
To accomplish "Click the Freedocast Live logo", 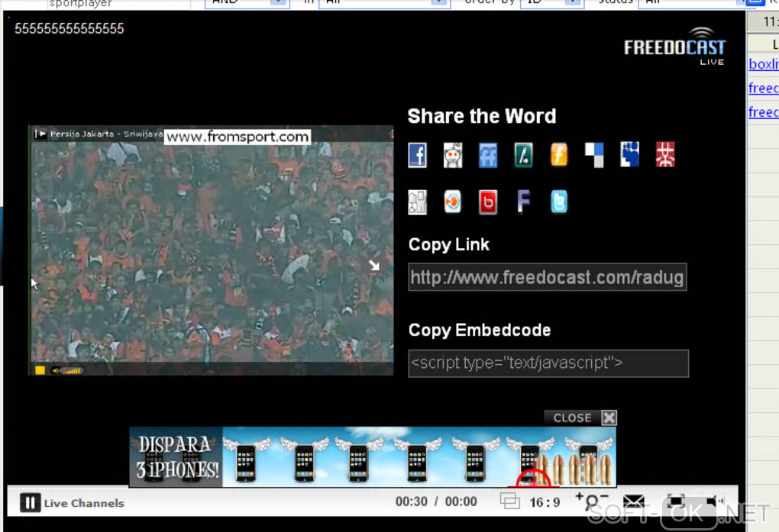I will pos(674,47).
